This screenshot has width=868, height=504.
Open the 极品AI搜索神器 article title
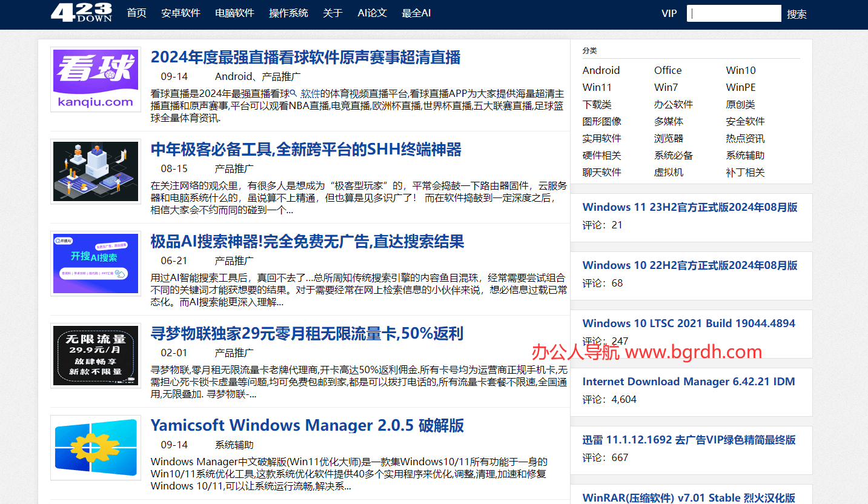(306, 242)
